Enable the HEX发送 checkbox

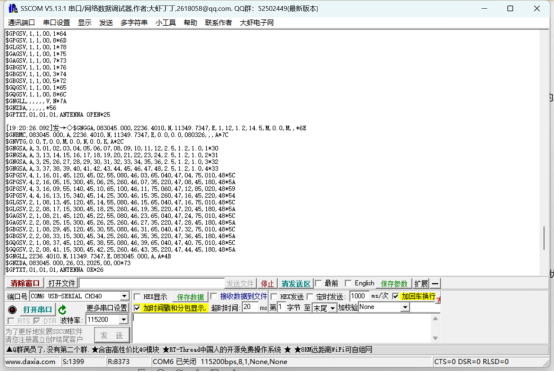(273, 296)
